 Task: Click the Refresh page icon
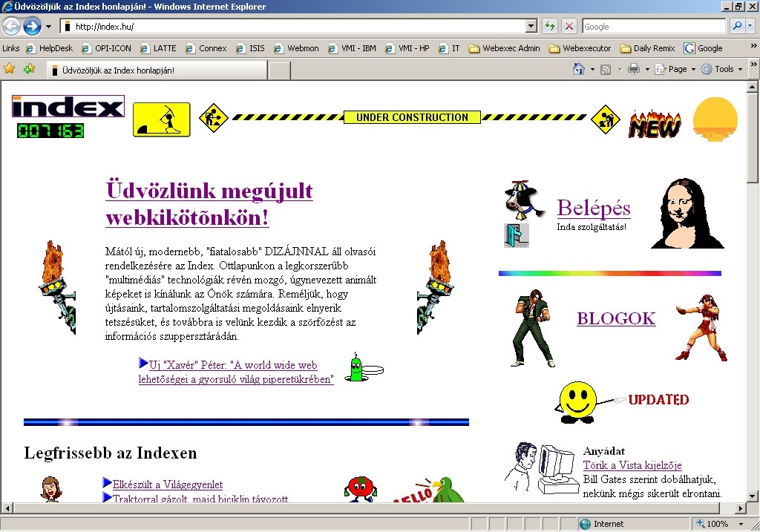pyautogui.click(x=550, y=26)
